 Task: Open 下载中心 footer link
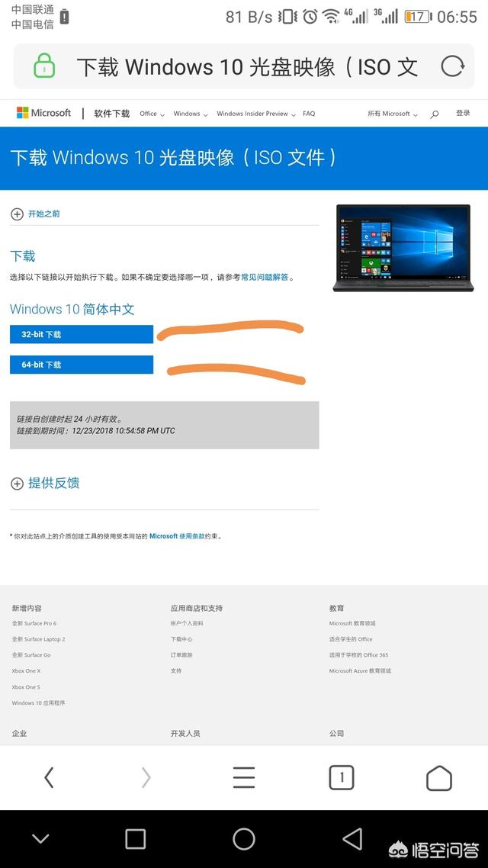click(x=181, y=639)
